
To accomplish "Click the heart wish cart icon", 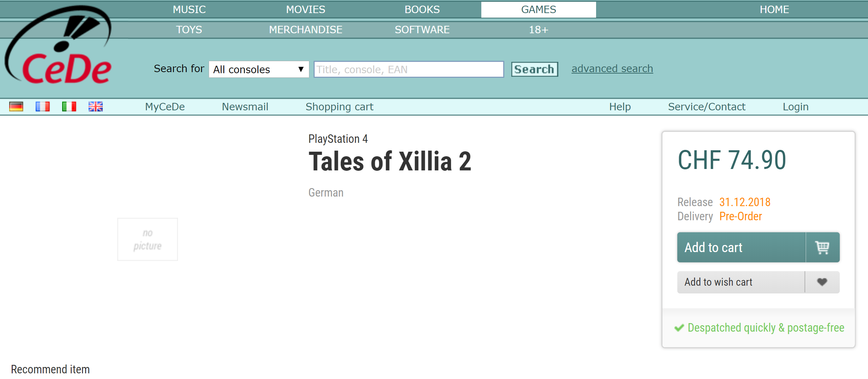I will pos(822,282).
